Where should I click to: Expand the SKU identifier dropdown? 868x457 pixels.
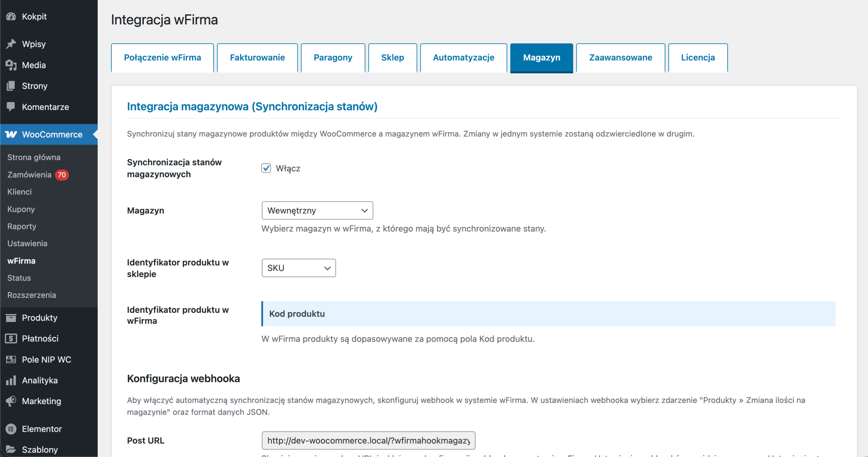[x=298, y=268]
